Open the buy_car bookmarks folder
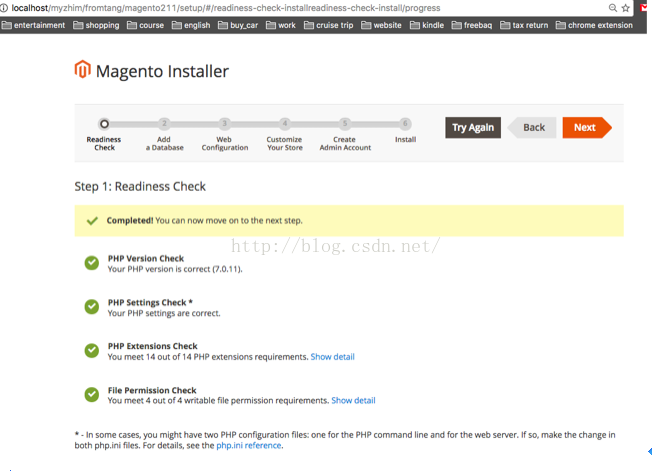 click(238, 25)
